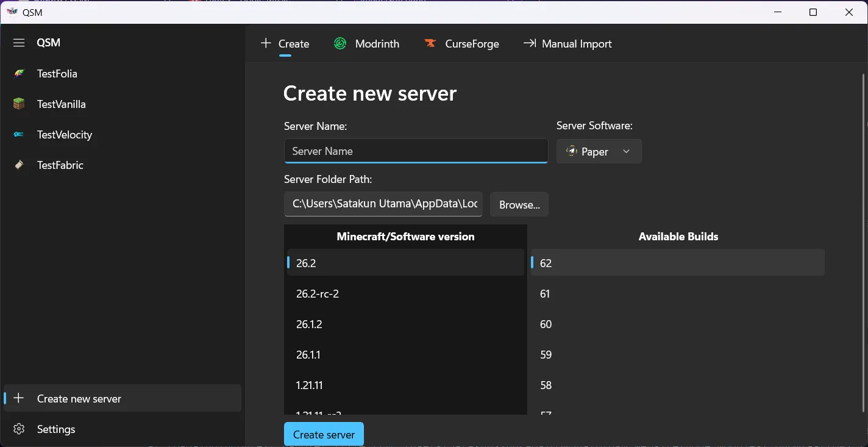Click the TestFolia server icon
868x447 pixels.
coord(19,74)
